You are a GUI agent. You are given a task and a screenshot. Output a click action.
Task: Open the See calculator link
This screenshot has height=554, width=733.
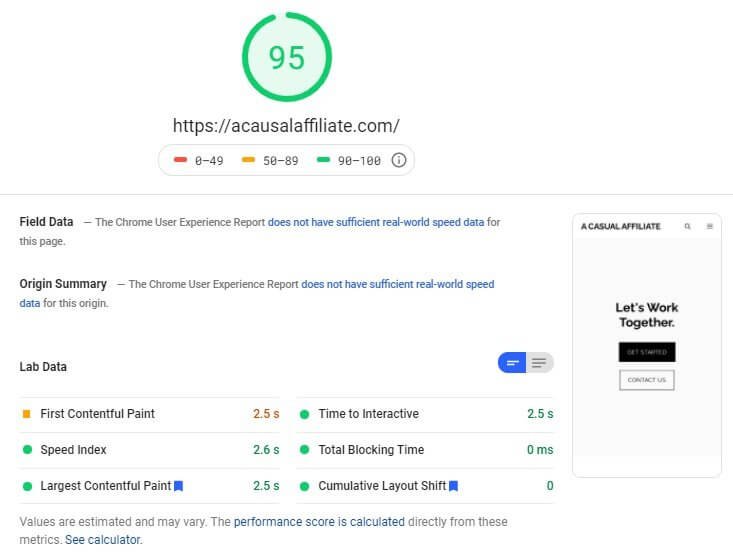pos(103,540)
